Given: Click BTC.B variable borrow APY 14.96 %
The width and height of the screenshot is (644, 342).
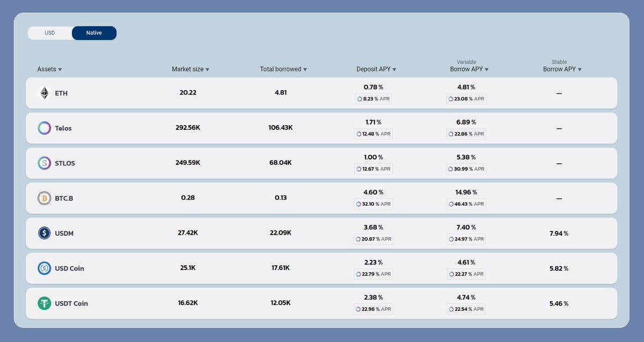Looking at the screenshot, I should (x=466, y=192).
